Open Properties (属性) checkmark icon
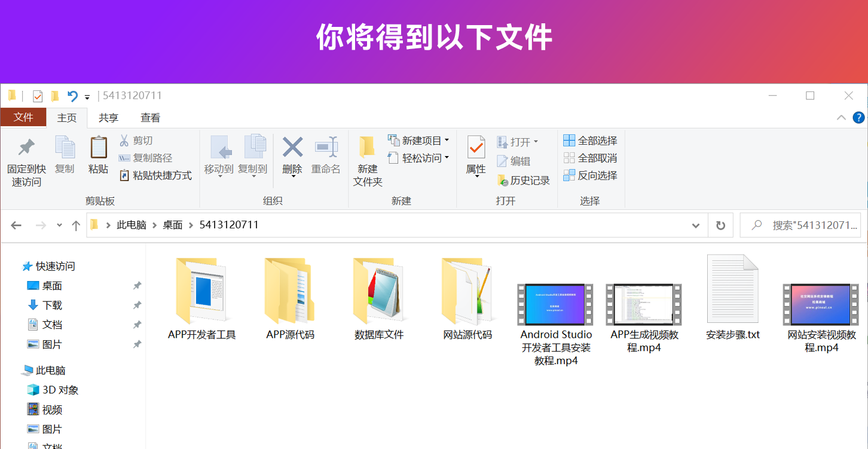 [x=476, y=147]
